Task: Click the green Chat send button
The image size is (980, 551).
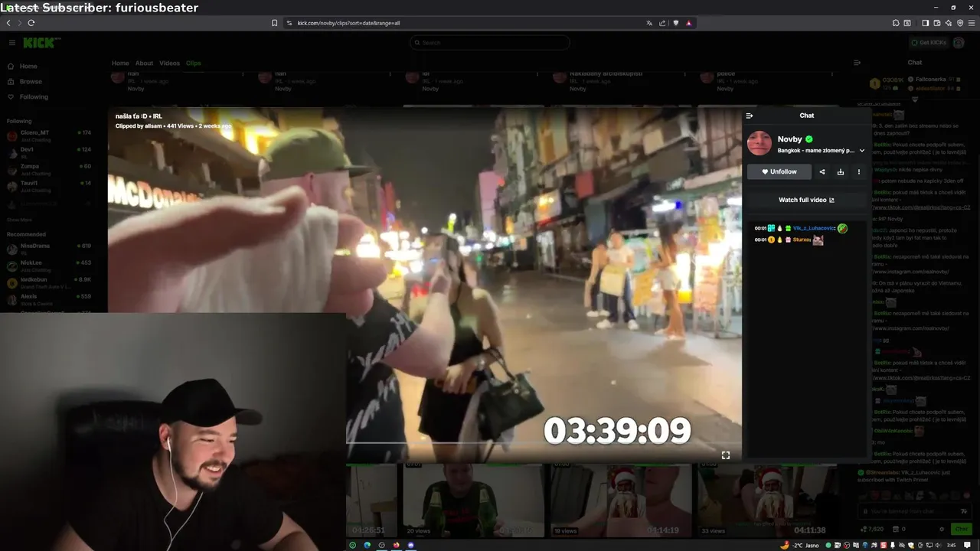Action: tap(960, 529)
